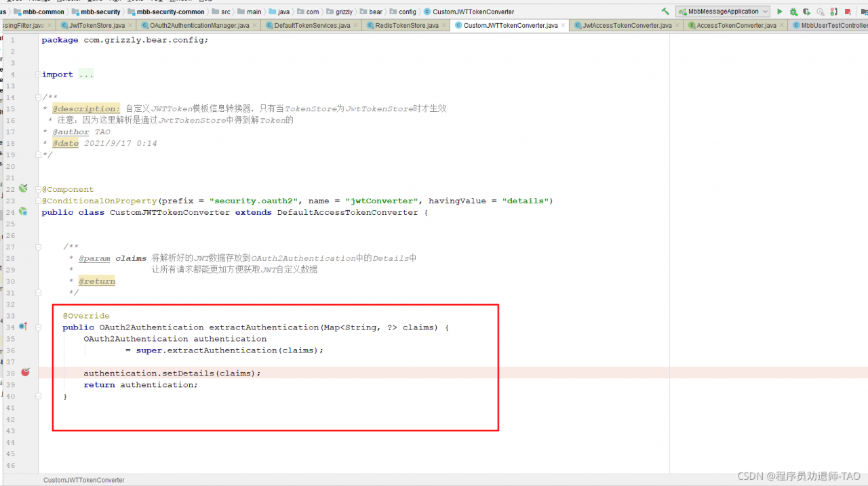
Task: Click the CustomJWTTokenConverter breadcrumb at editor bottom
Action: pos(84,480)
